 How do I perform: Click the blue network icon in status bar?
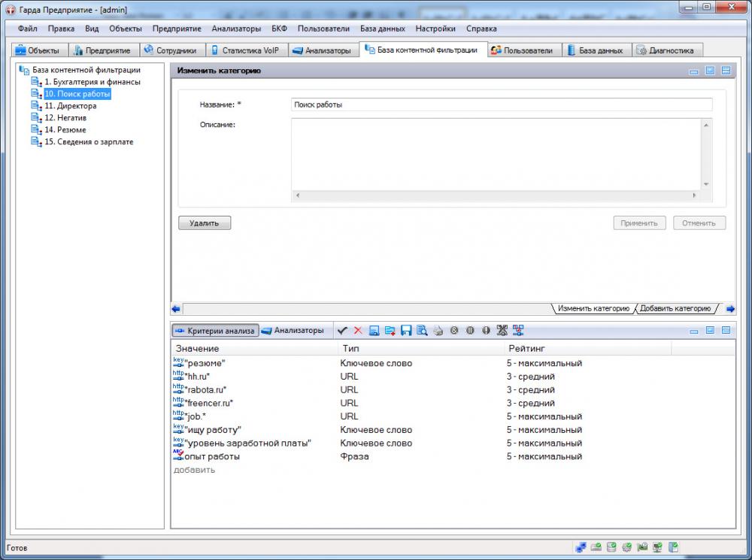(x=581, y=547)
